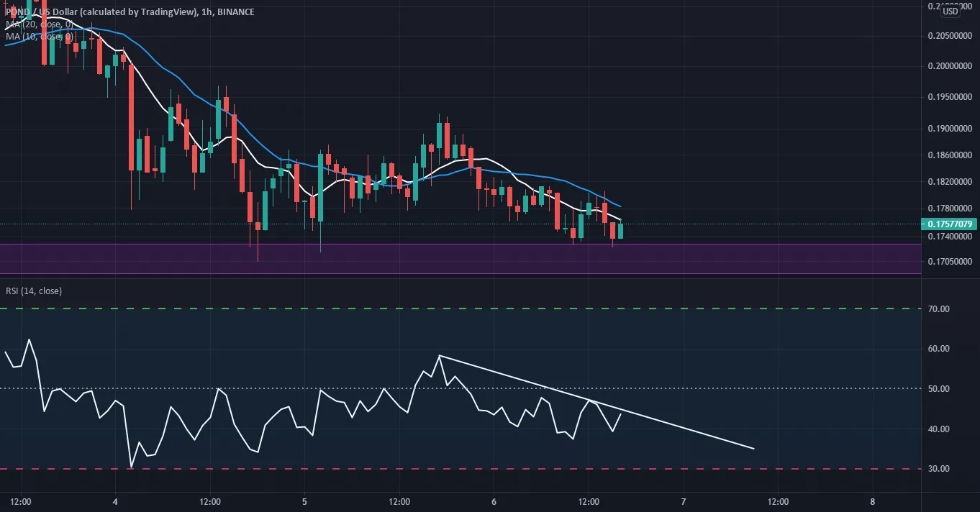Click the 0.18200000 price axis label
Screen dimensions: 980x512
point(949,183)
